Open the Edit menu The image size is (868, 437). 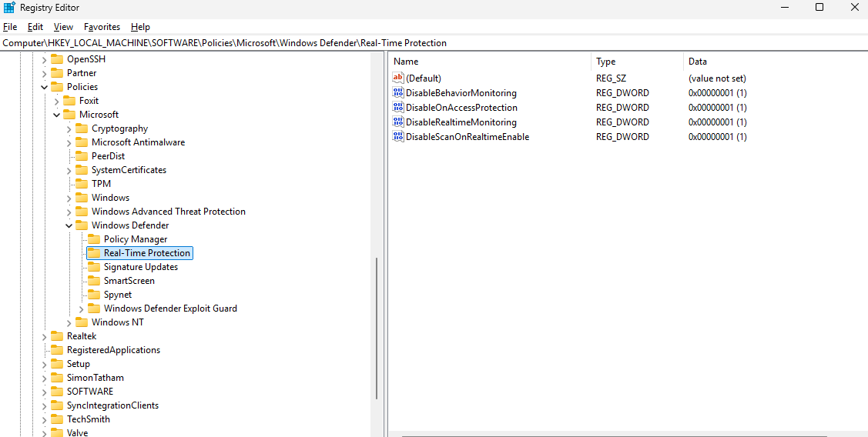[x=35, y=27]
